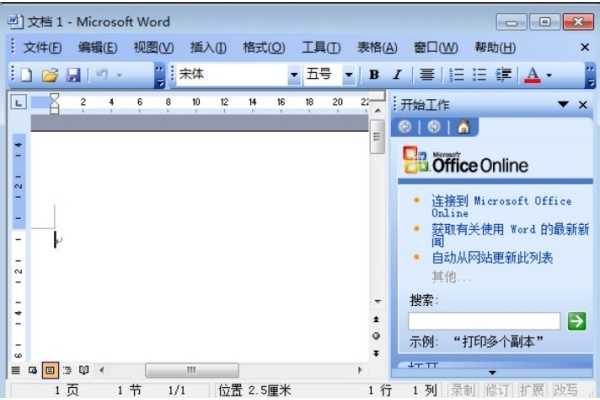Screen dimensions: 600x400
Task: Apply bulleted list formatting
Action: 479,74
